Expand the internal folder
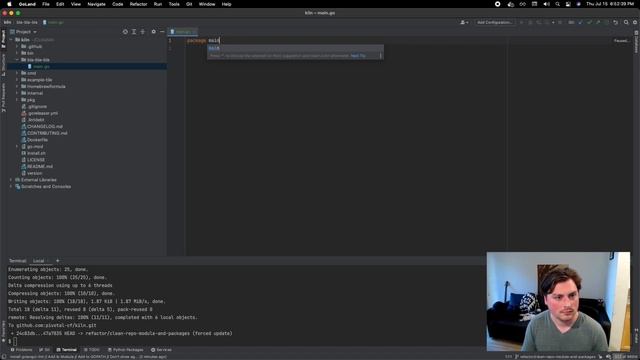This screenshot has height=360, width=640. 17,93
